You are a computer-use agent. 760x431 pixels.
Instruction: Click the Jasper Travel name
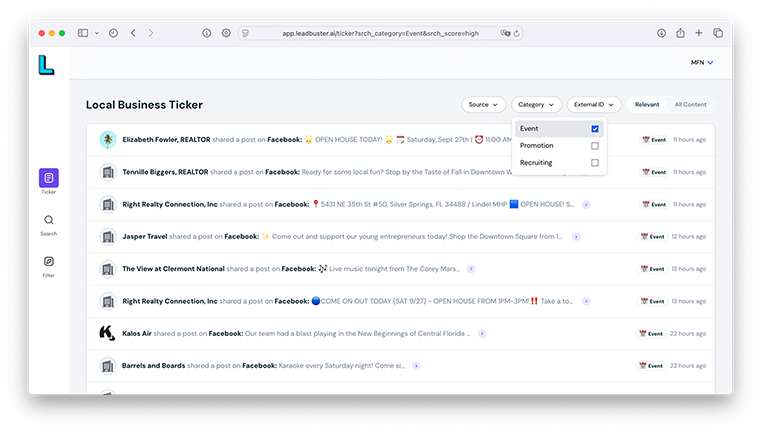coord(144,237)
